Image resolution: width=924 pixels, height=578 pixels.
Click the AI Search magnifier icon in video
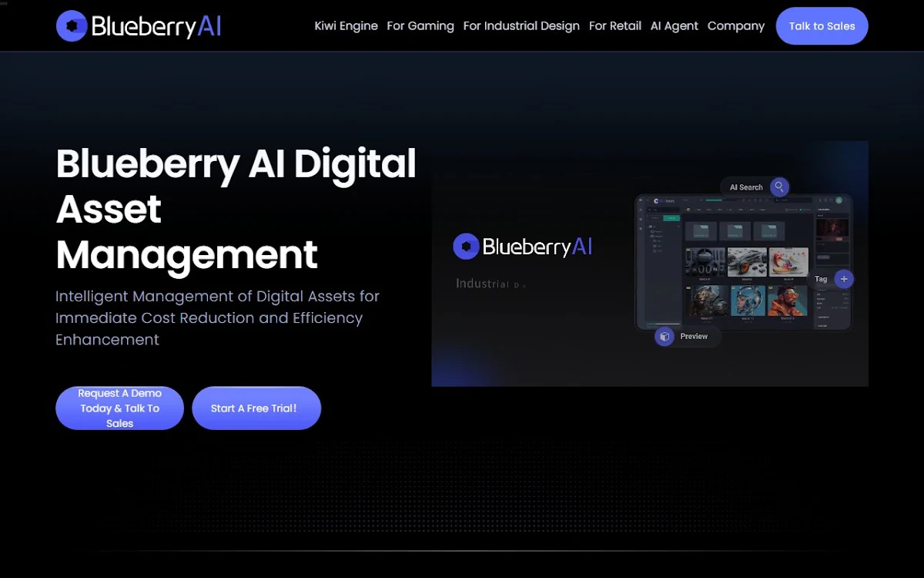click(779, 187)
